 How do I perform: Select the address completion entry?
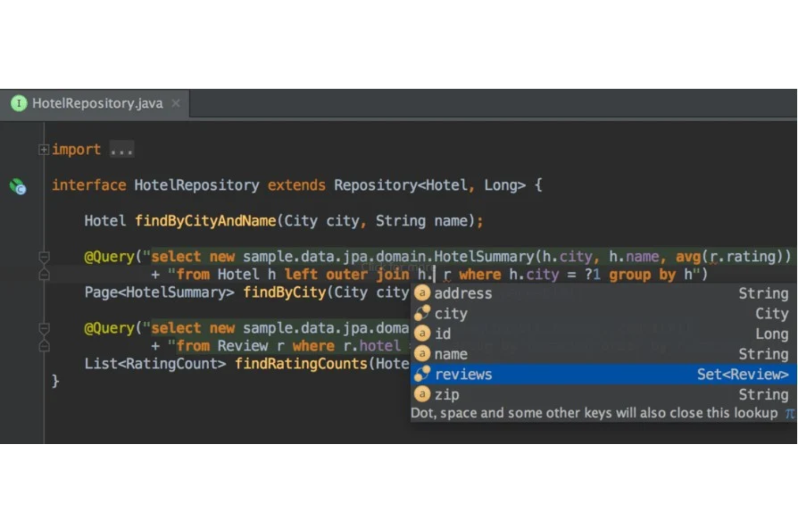tap(463, 293)
